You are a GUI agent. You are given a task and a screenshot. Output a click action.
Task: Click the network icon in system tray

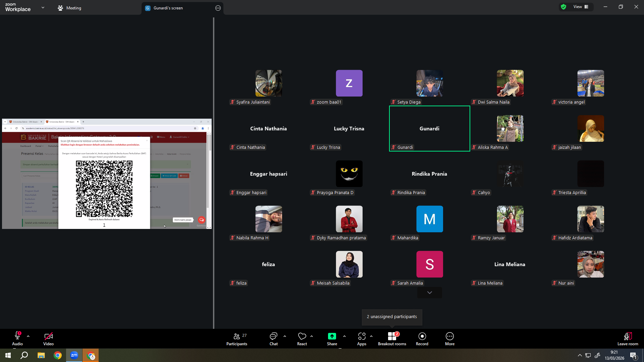[588, 355]
